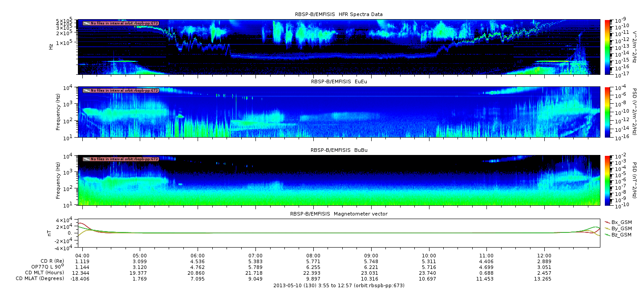
Task: Click the green Bz_GSM legend line marker
Action: pos(607,235)
